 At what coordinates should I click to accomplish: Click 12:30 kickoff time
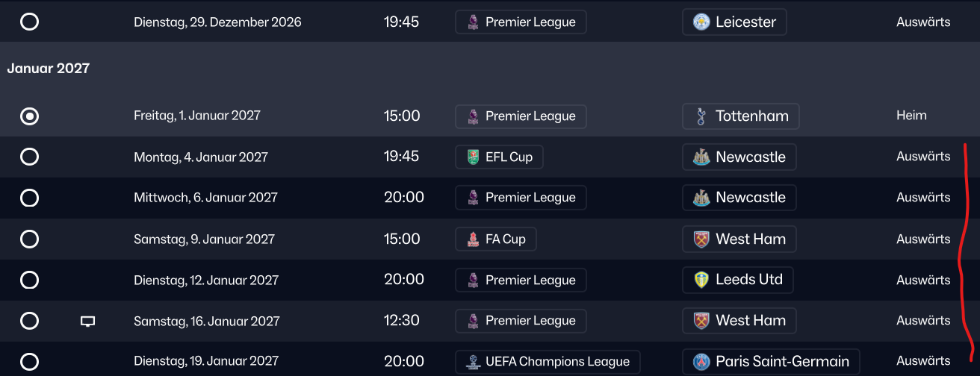(402, 321)
